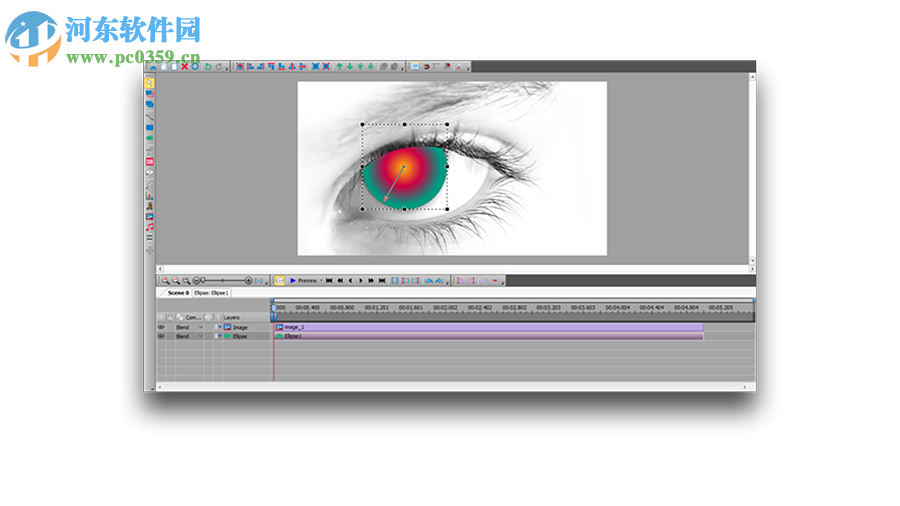900x506 pixels.
Task: Select the green ellipse shape tool
Action: pos(149,138)
